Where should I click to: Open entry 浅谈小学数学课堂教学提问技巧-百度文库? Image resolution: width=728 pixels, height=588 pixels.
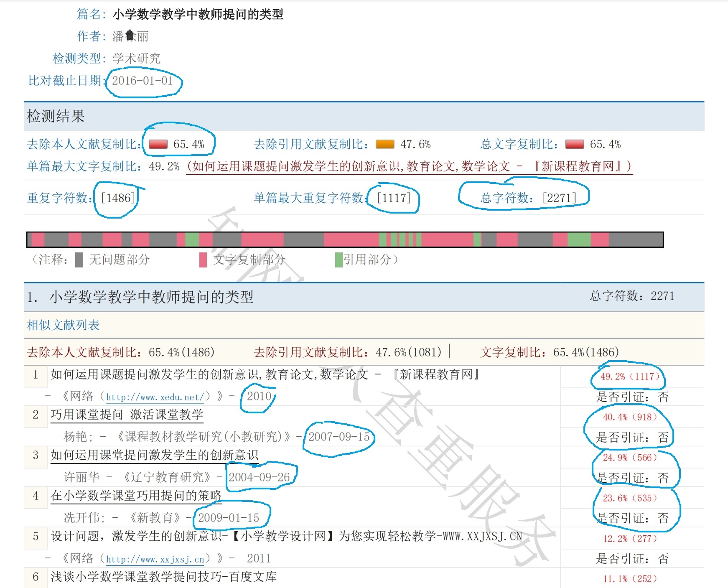163,577
